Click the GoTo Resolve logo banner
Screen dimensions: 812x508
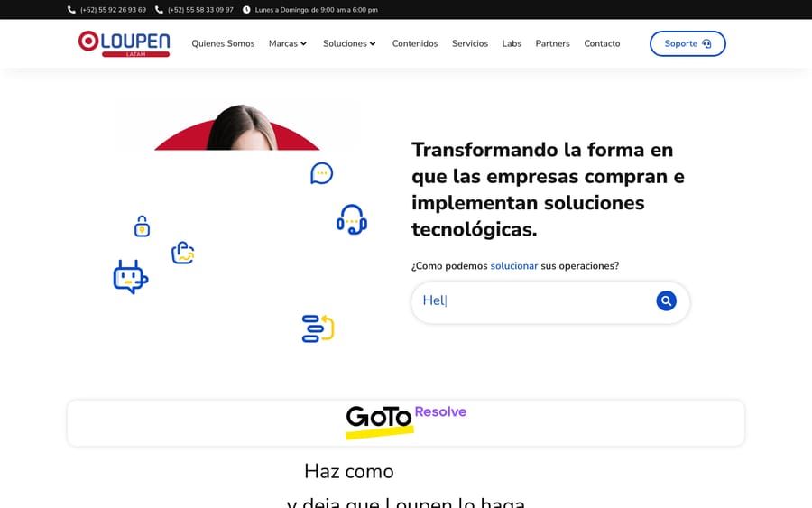tap(406, 422)
